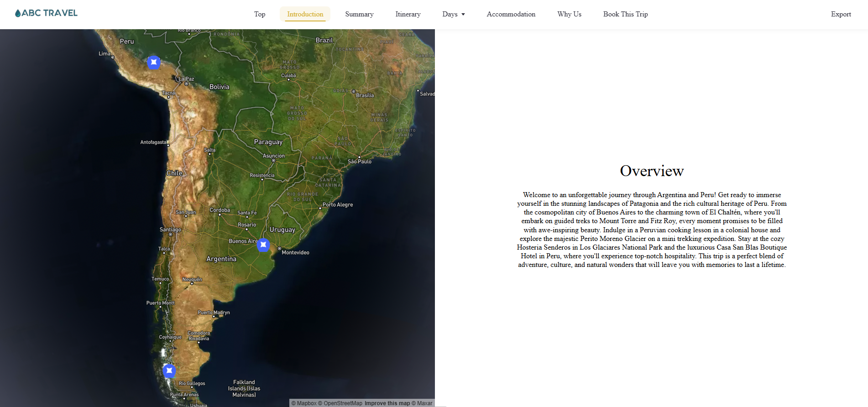Viewport: 868px width, 407px height.
Task: Click the La Paz label on map
Action: click(x=186, y=79)
